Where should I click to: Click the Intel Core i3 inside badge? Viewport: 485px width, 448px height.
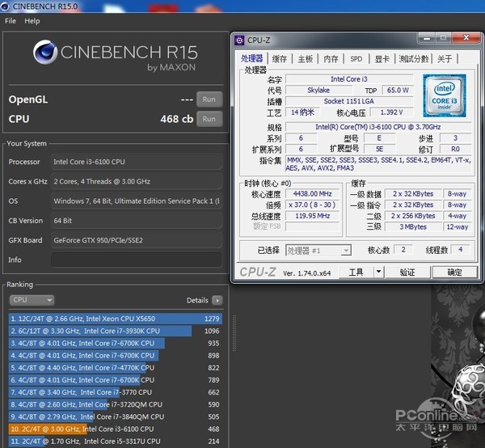444,95
